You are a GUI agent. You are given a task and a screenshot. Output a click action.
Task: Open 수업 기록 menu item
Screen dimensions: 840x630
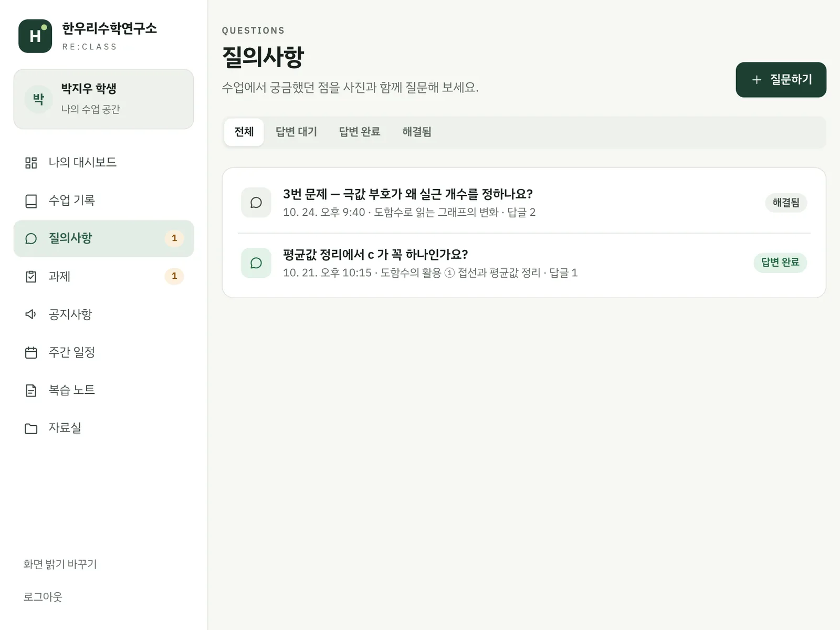point(103,201)
